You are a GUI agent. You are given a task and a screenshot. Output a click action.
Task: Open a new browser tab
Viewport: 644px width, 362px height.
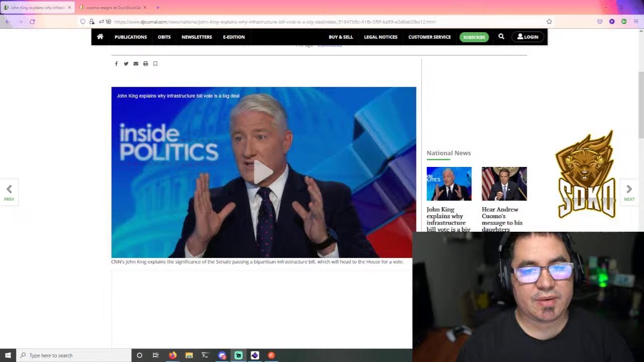[x=157, y=8]
